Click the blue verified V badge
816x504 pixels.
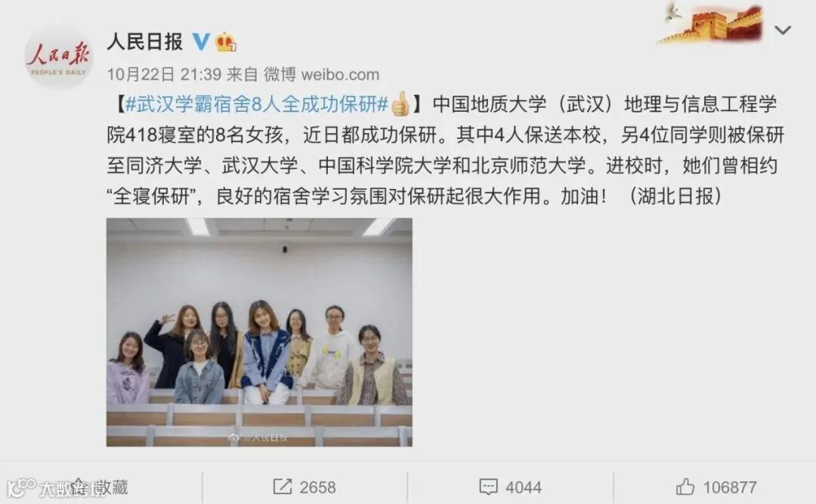201,41
